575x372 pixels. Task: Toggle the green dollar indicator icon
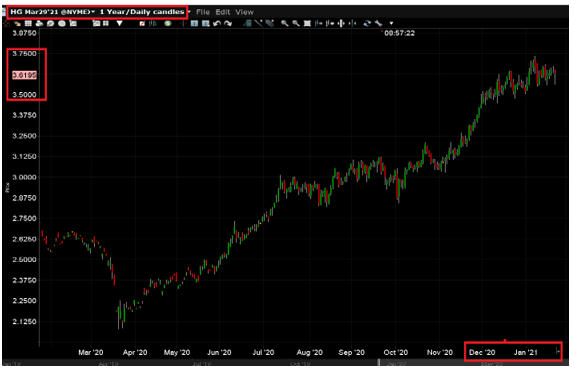[x=168, y=23]
